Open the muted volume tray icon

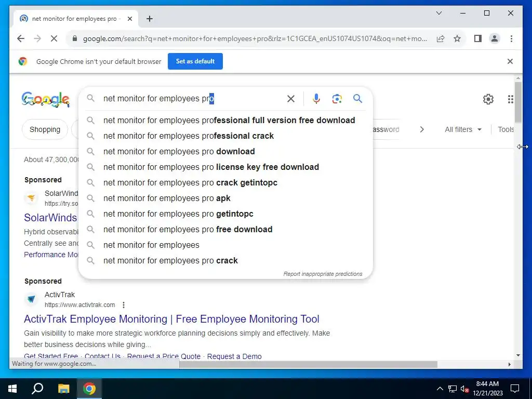464,389
